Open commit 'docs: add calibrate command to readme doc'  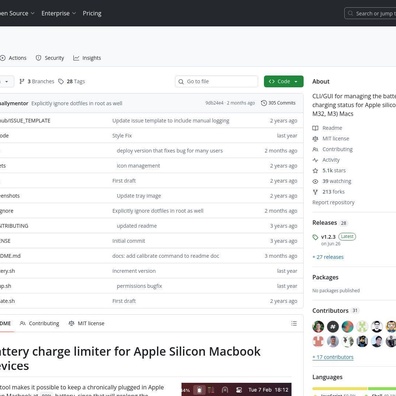pos(166,256)
